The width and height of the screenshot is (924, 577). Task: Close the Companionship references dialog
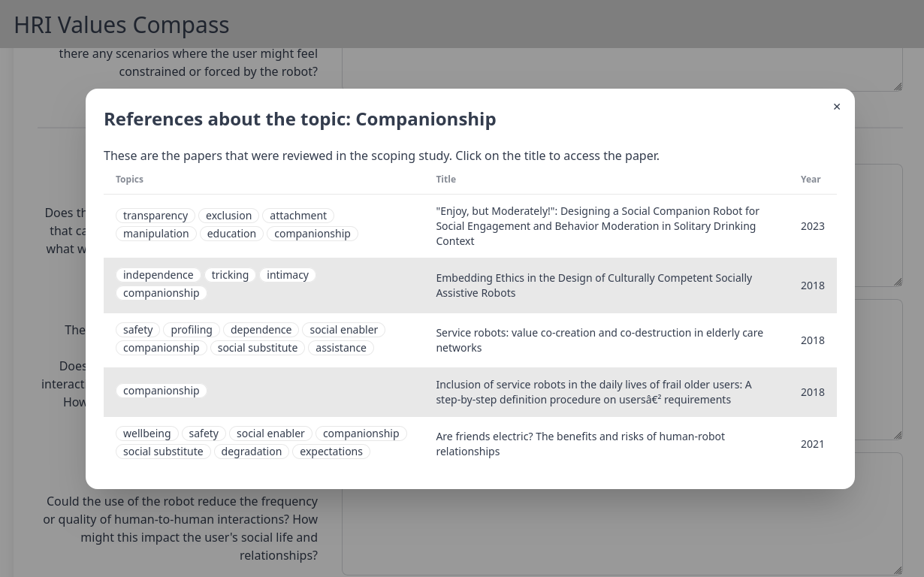pyautogui.click(x=836, y=107)
